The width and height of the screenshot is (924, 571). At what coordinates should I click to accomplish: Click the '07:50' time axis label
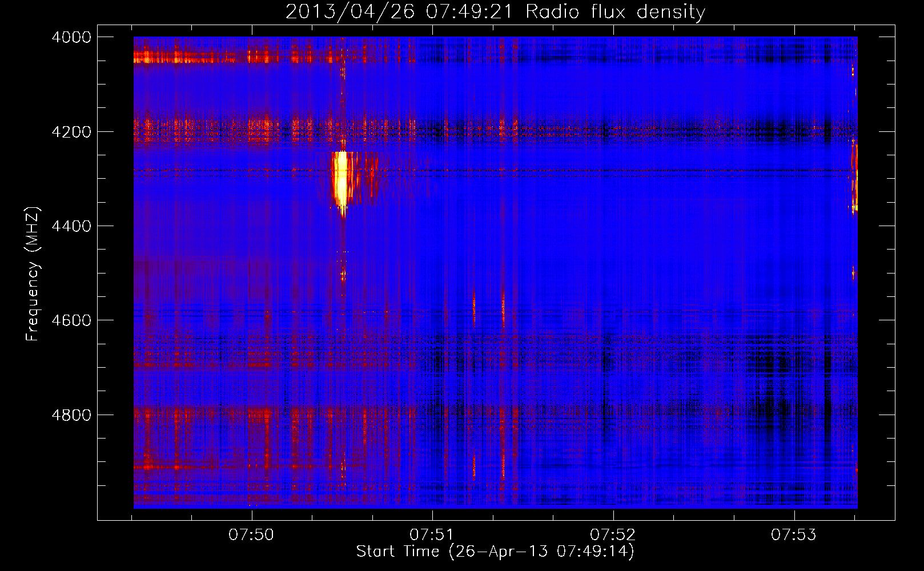tap(251, 535)
